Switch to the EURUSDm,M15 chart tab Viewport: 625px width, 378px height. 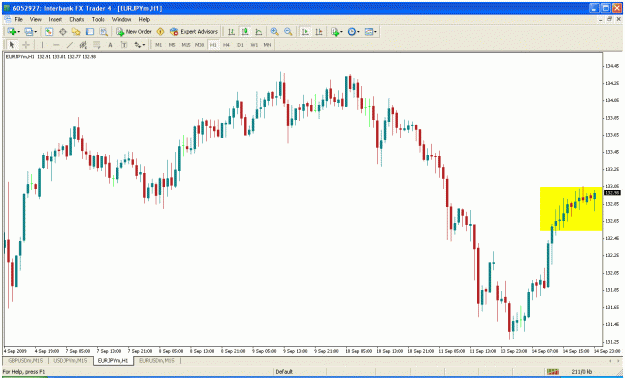click(x=157, y=360)
